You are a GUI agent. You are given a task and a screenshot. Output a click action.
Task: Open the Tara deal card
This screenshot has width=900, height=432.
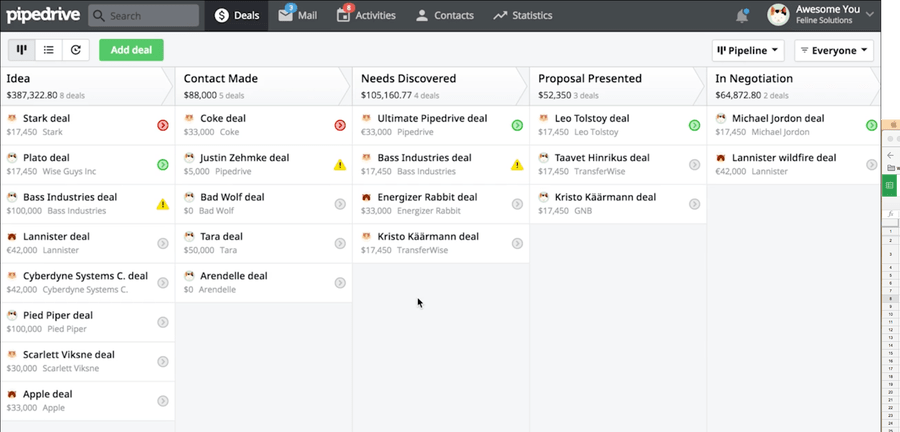tap(264, 243)
